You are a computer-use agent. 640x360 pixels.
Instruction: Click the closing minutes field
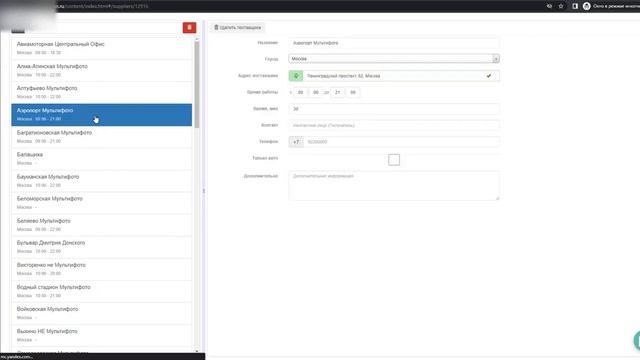353,92
